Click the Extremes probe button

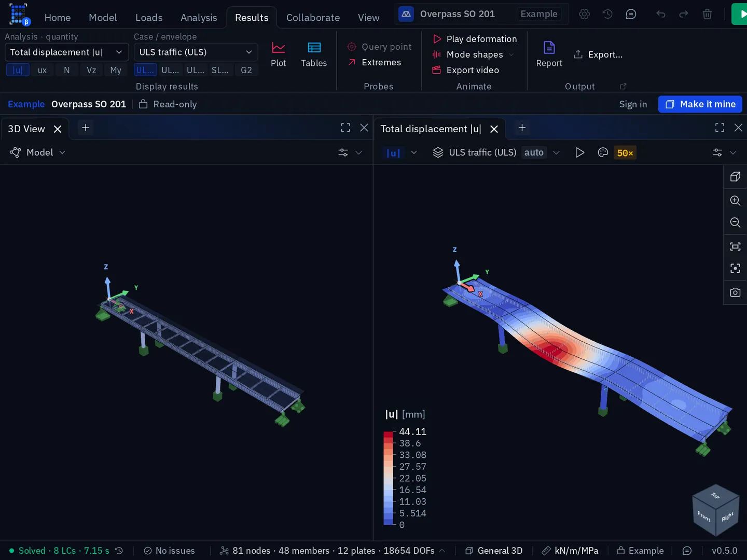click(375, 62)
